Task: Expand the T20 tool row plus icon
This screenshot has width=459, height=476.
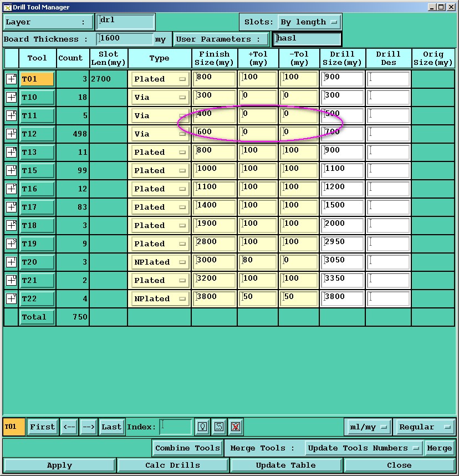Action: pyautogui.click(x=11, y=262)
